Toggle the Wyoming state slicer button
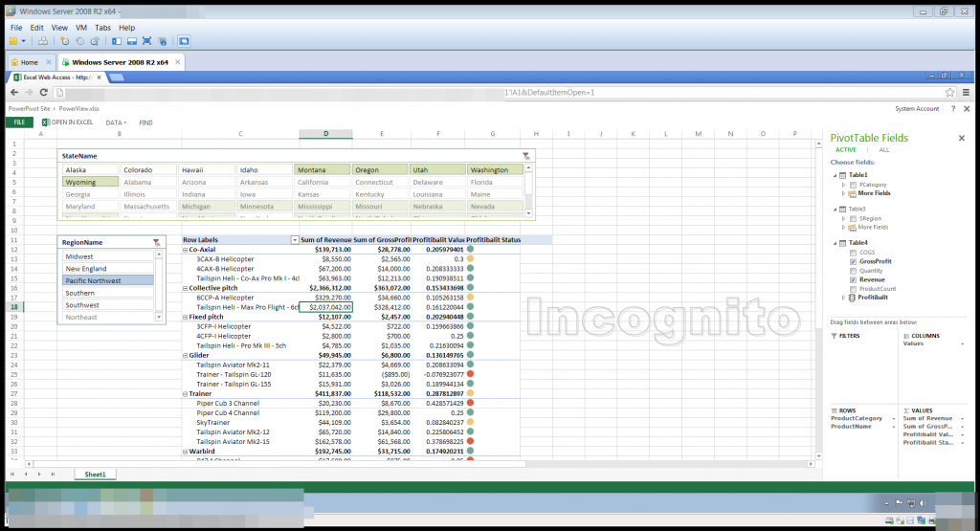This screenshot has height=531, width=980. [x=90, y=182]
